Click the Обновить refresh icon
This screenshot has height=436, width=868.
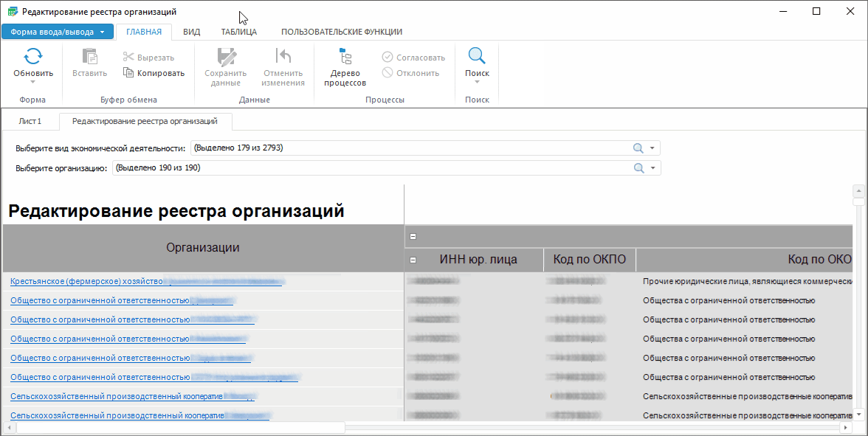point(33,57)
